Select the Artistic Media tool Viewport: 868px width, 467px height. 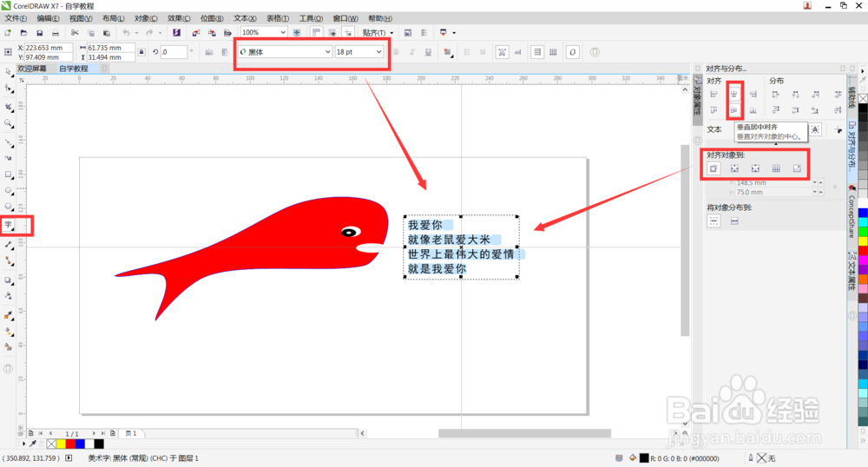[9, 158]
